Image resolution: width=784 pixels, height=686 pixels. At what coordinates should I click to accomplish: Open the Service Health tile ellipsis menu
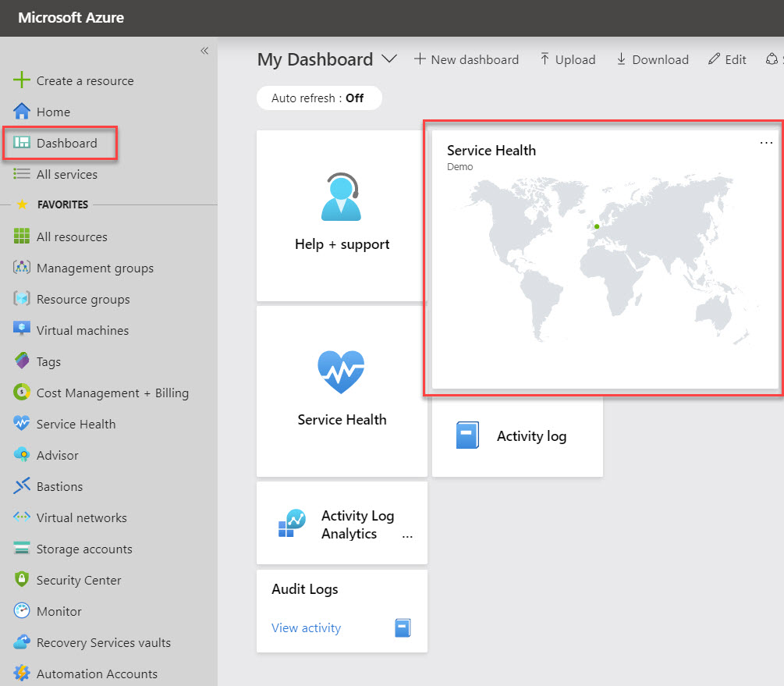click(766, 143)
